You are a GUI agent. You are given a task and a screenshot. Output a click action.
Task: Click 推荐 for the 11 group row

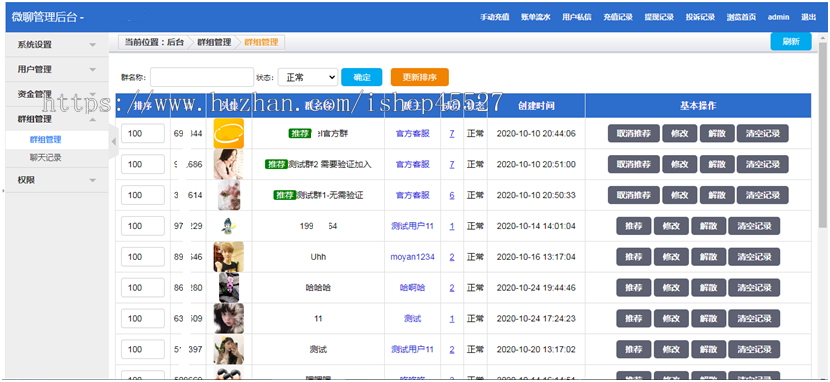(634, 319)
